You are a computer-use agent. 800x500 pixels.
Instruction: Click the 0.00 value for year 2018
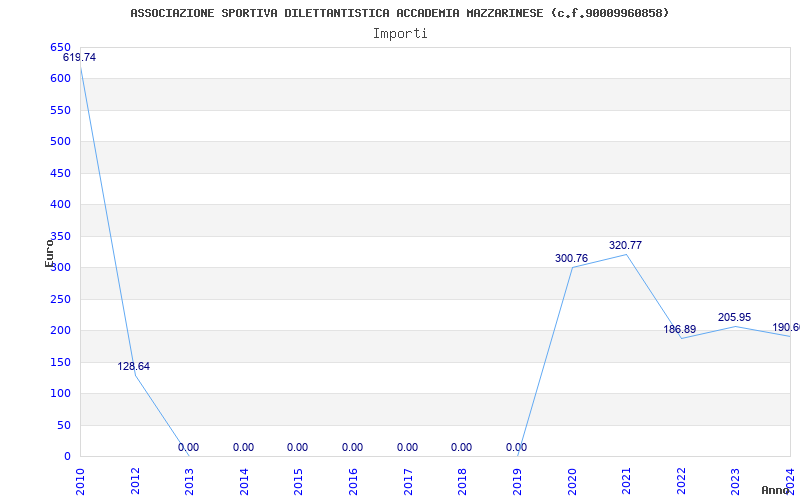[462, 447]
